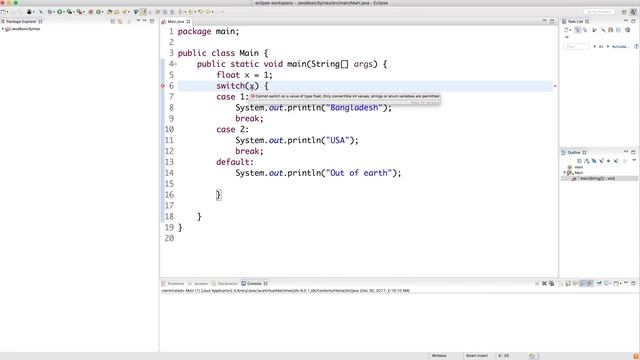Image resolution: width=640 pixels, height=360 pixels.
Task: Click Remove All Terminated Launches in Console
Action: click(552, 283)
